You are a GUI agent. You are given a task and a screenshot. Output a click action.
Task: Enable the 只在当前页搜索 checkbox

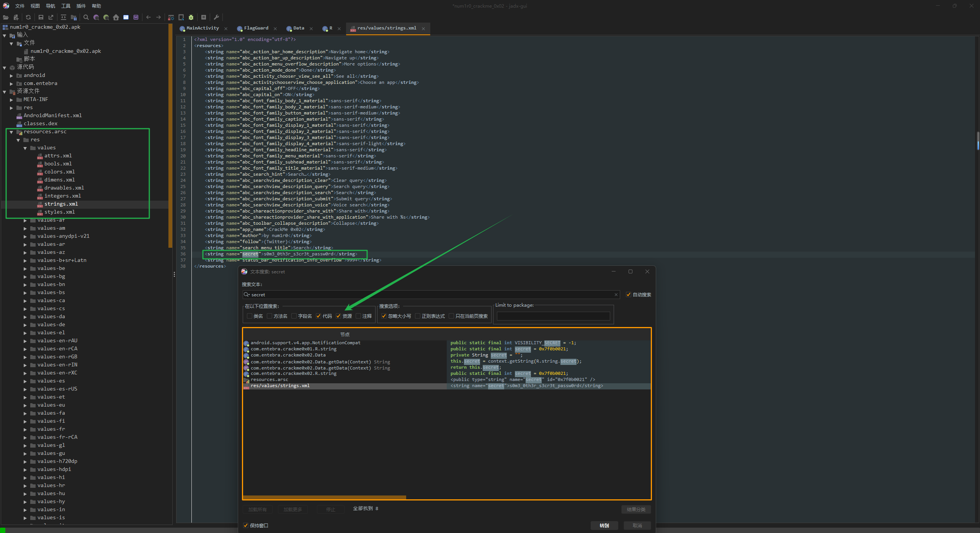(451, 316)
